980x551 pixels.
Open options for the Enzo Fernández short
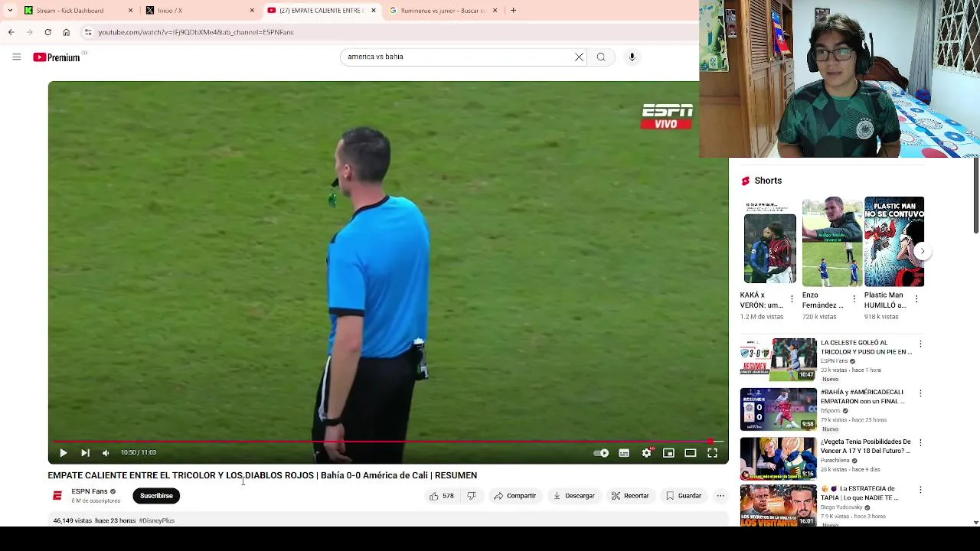pos(854,299)
